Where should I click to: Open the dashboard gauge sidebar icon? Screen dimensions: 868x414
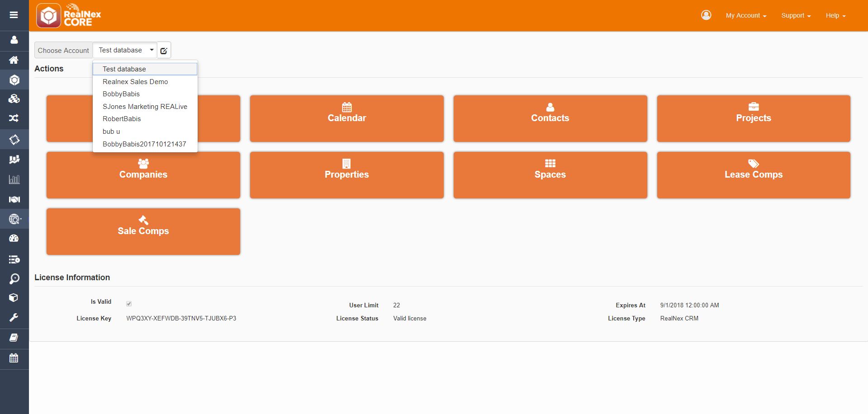14,238
